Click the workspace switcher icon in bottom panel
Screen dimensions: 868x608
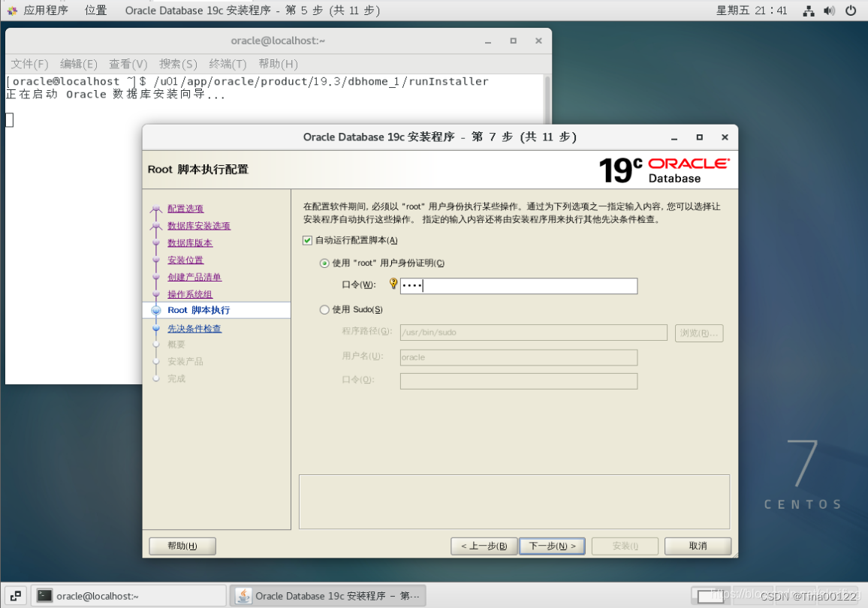(16, 596)
